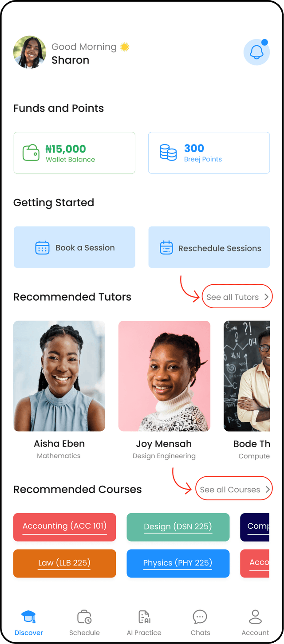Switch to the AI Practice tab
The width and height of the screenshot is (284, 644).
pos(144,623)
